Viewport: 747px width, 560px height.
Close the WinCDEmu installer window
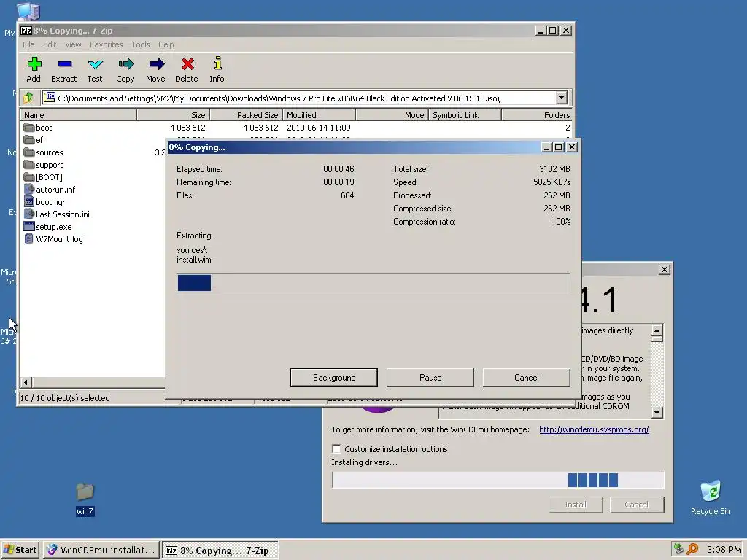[664, 270]
